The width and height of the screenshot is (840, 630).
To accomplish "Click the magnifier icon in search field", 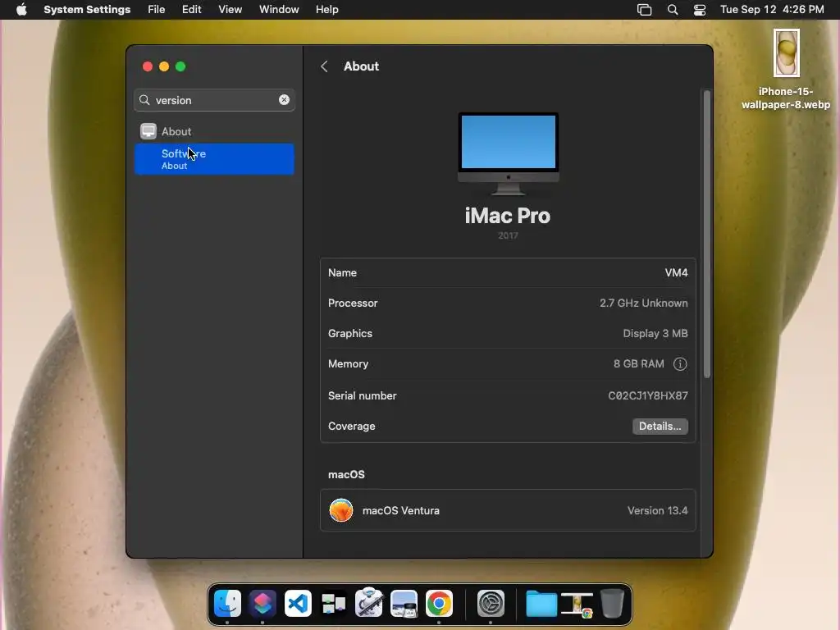I will (144, 100).
